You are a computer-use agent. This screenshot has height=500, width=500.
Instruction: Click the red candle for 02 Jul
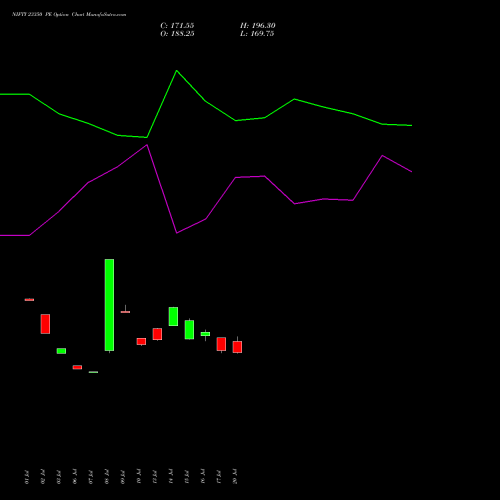[x=45, y=324]
